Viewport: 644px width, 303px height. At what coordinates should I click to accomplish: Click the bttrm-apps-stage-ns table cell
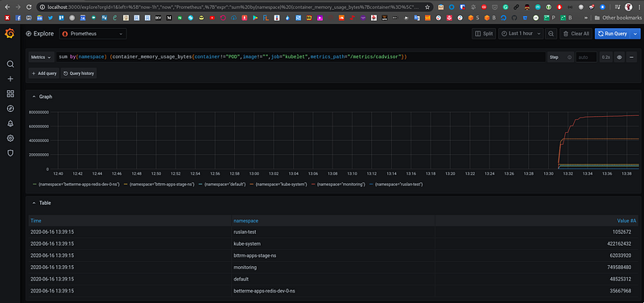point(254,255)
